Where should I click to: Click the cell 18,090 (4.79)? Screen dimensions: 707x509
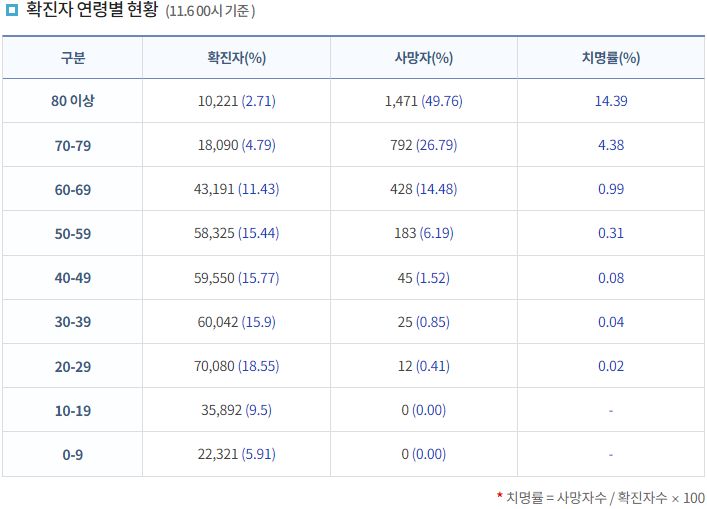point(236,145)
